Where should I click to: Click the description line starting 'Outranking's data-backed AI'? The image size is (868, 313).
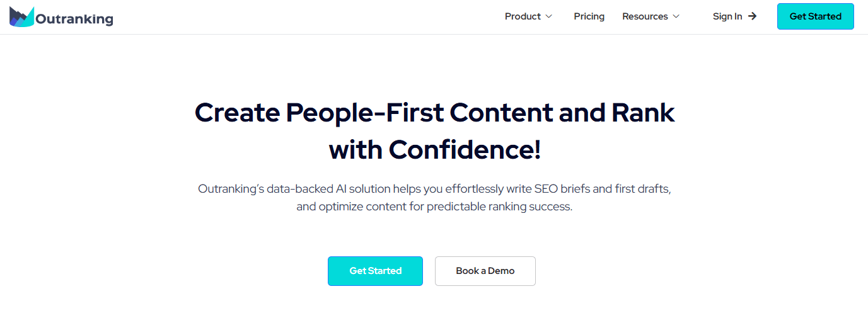point(434,188)
